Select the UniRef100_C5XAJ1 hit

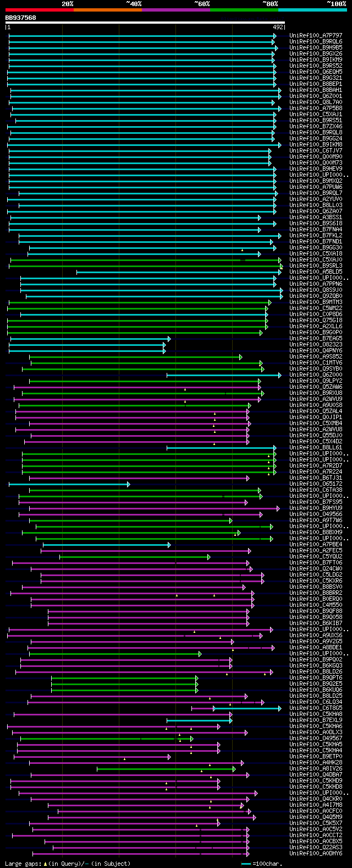(316, 114)
